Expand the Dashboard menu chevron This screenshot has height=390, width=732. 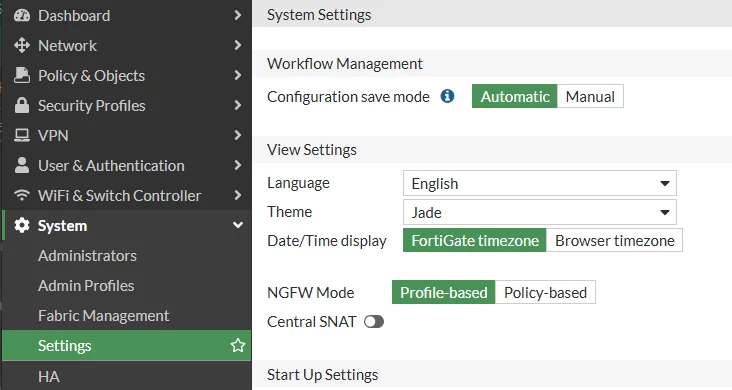click(238, 15)
